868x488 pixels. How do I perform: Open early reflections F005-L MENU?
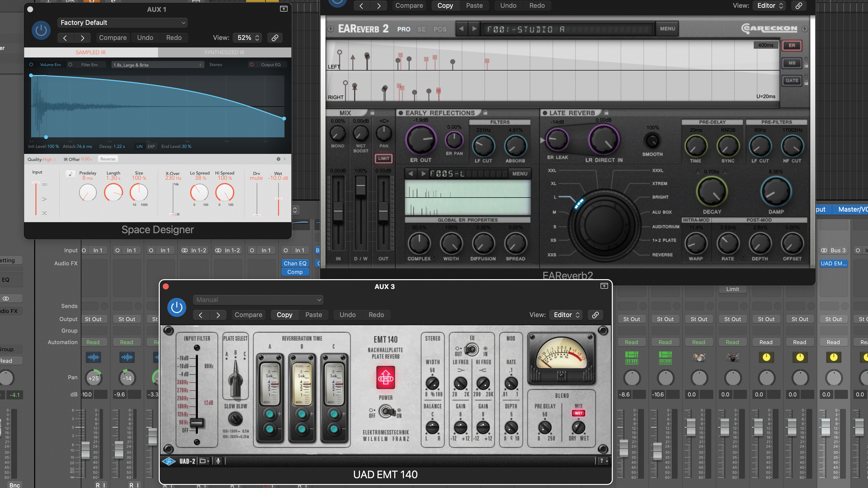point(520,173)
